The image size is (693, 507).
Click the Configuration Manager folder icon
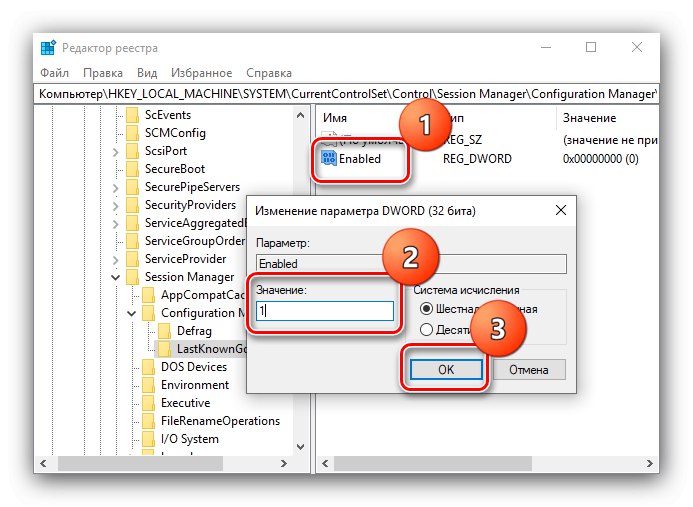click(x=148, y=313)
